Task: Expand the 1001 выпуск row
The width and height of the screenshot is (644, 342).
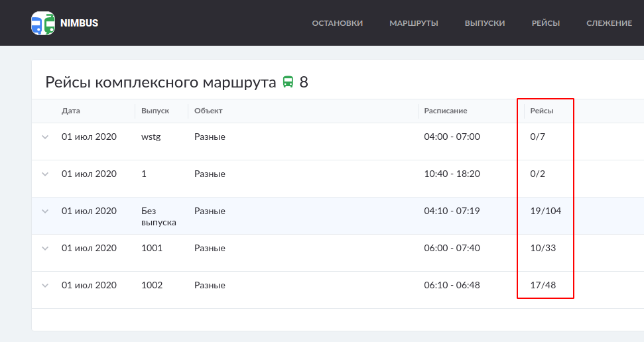Action: pos(45,249)
